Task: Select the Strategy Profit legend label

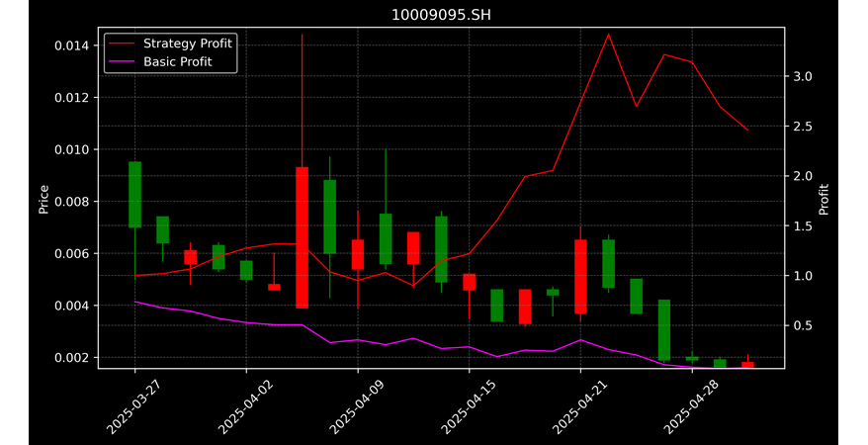Action: [188, 44]
